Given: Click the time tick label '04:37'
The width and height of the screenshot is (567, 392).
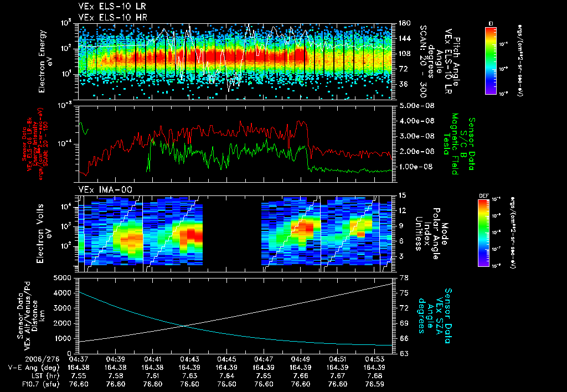Looking at the screenshot, I should 79,359.
